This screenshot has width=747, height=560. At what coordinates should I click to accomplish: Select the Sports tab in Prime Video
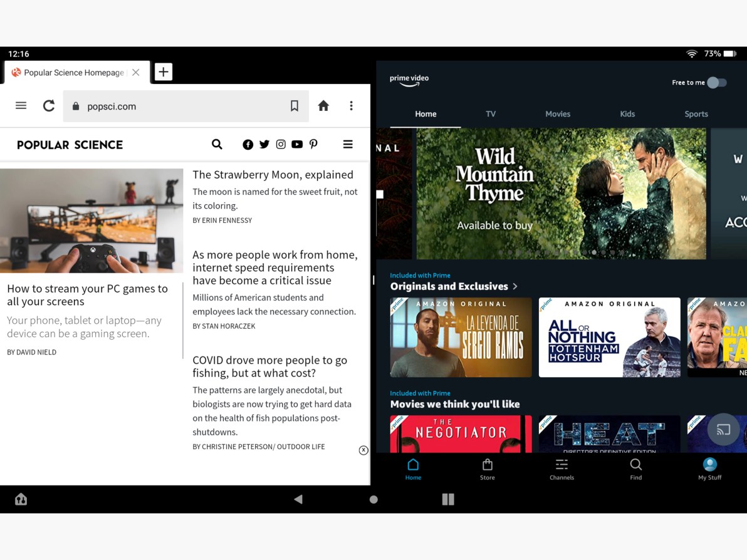coord(696,114)
